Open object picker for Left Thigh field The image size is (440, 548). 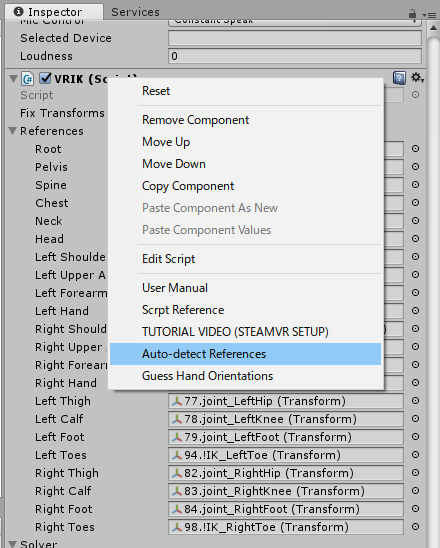click(415, 401)
